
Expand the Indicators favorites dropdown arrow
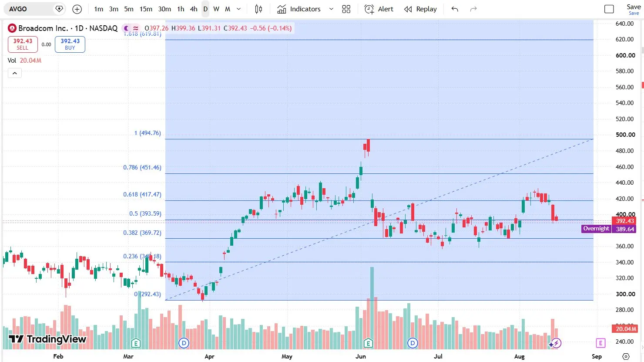tap(331, 9)
